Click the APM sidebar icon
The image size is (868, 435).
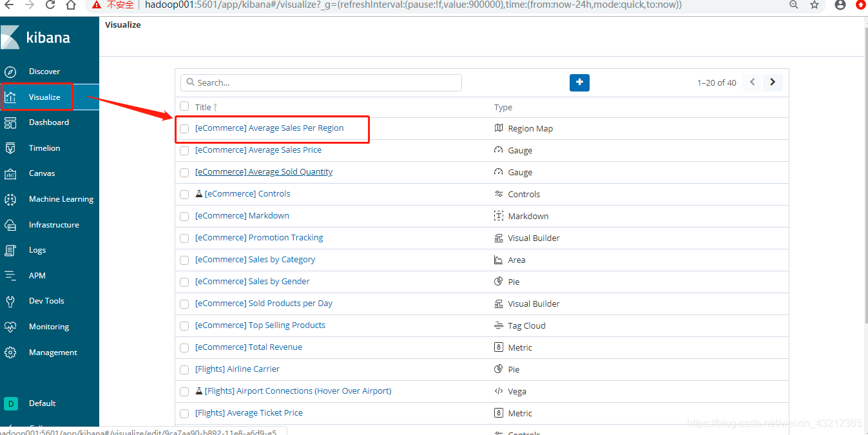pos(10,276)
